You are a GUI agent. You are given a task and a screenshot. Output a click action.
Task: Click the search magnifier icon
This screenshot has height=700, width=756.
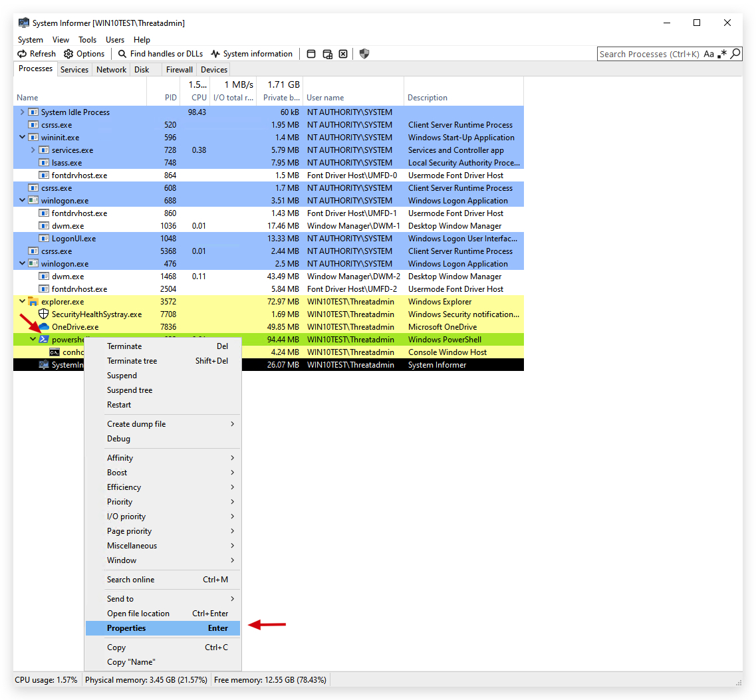coord(735,54)
